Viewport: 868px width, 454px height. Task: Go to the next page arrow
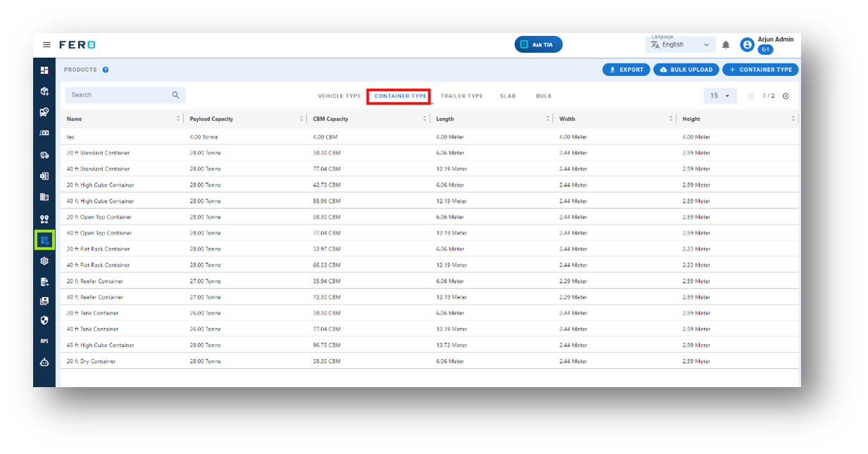786,96
